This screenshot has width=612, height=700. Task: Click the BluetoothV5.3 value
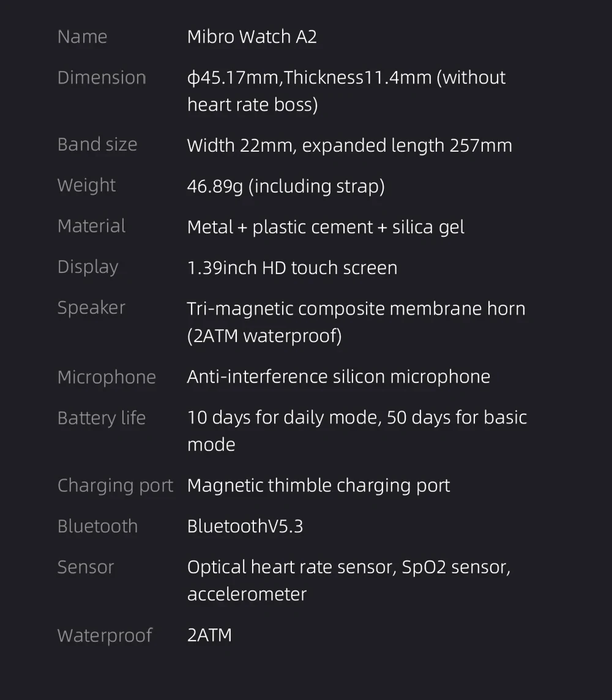(245, 526)
